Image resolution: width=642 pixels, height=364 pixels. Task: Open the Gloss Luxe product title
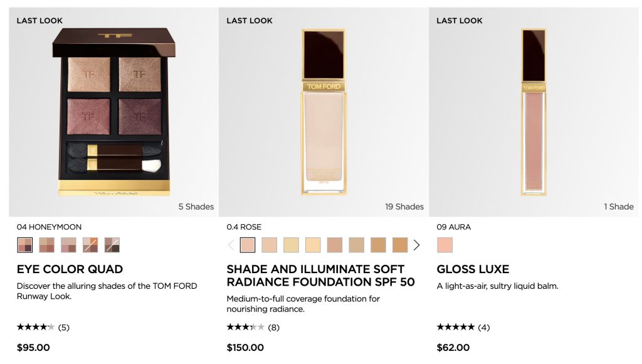point(473,269)
